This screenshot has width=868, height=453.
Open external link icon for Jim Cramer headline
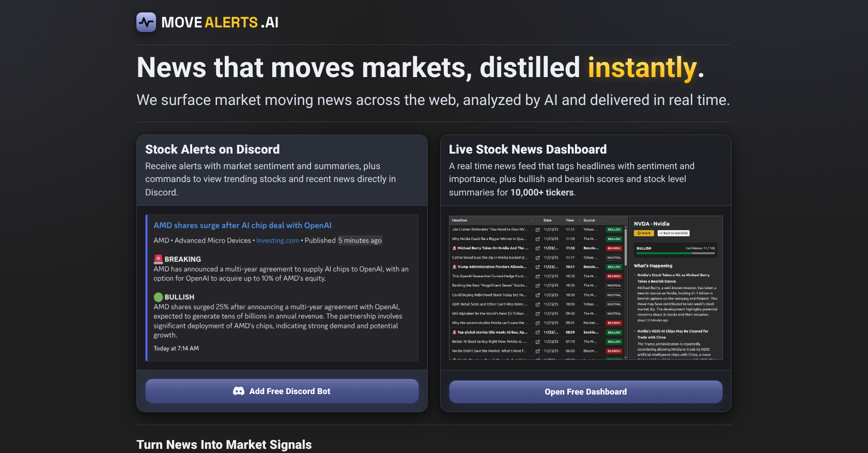point(537,230)
